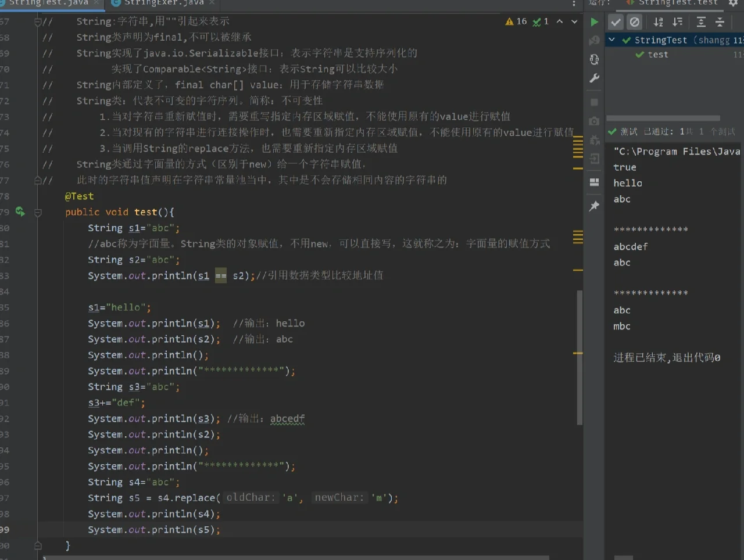Open editor tabs more-options dots
This screenshot has width=744, height=560.
pyautogui.click(x=574, y=3)
